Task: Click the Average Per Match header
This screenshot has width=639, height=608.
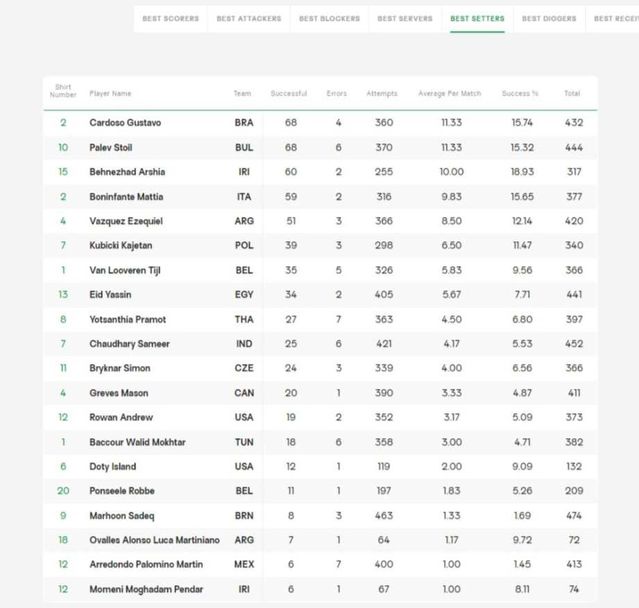Action: point(449,94)
